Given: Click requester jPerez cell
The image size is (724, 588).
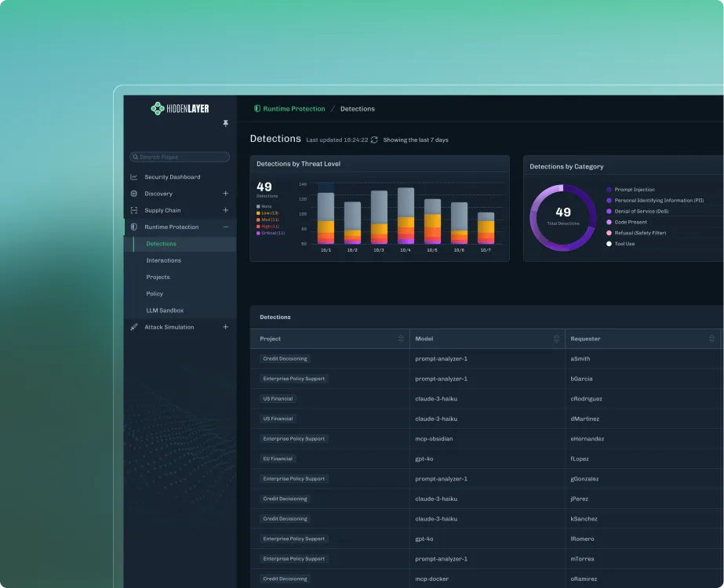Looking at the screenshot, I should [579, 499].
